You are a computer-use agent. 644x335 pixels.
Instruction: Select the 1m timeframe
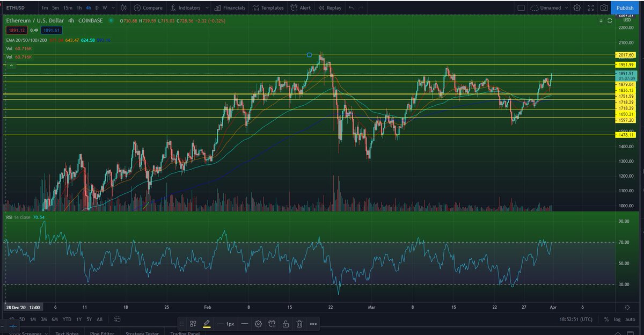45,8
